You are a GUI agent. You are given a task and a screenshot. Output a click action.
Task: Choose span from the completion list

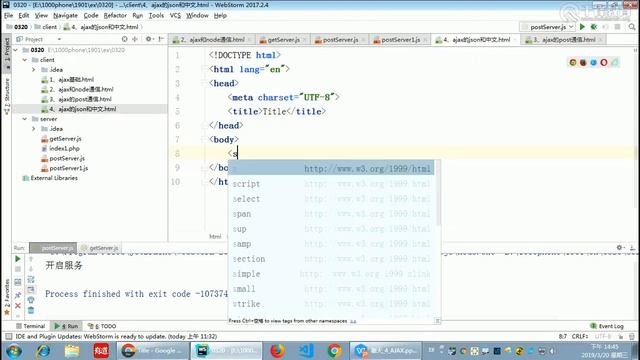[x=331, y=214]
